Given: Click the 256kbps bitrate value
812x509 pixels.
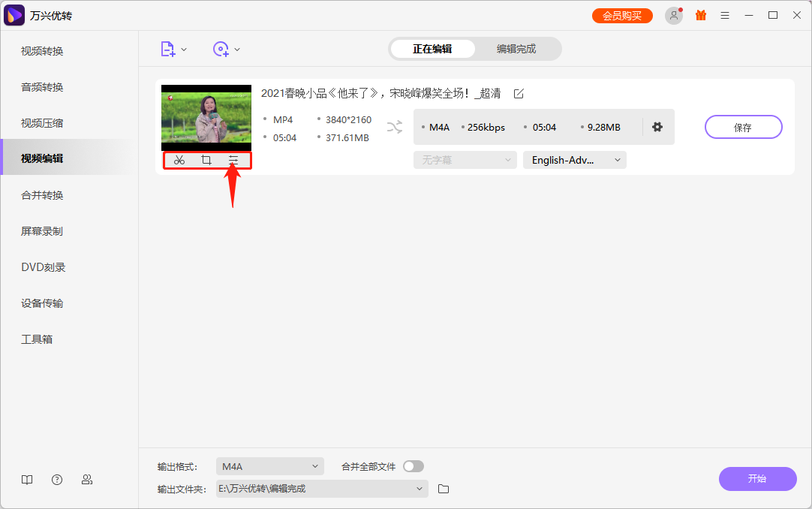Looking at the screenshot, I should tap(486, 128).
